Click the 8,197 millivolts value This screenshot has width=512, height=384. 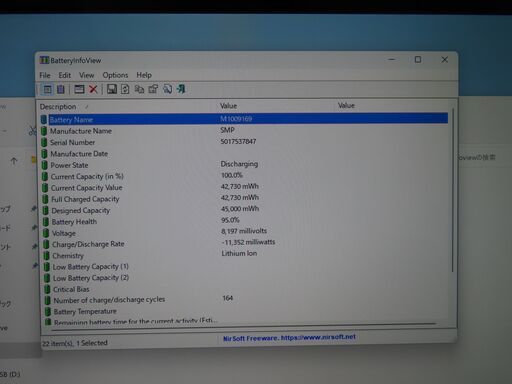point(244,231)
